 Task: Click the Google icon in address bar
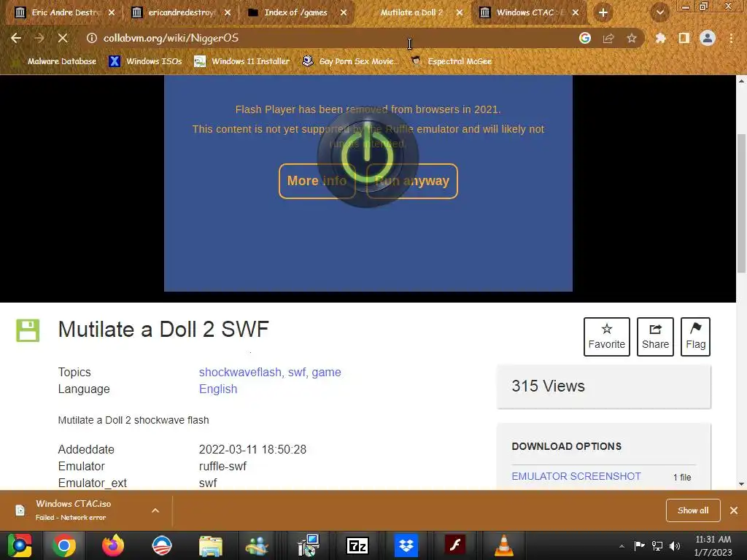coord(585,38)
